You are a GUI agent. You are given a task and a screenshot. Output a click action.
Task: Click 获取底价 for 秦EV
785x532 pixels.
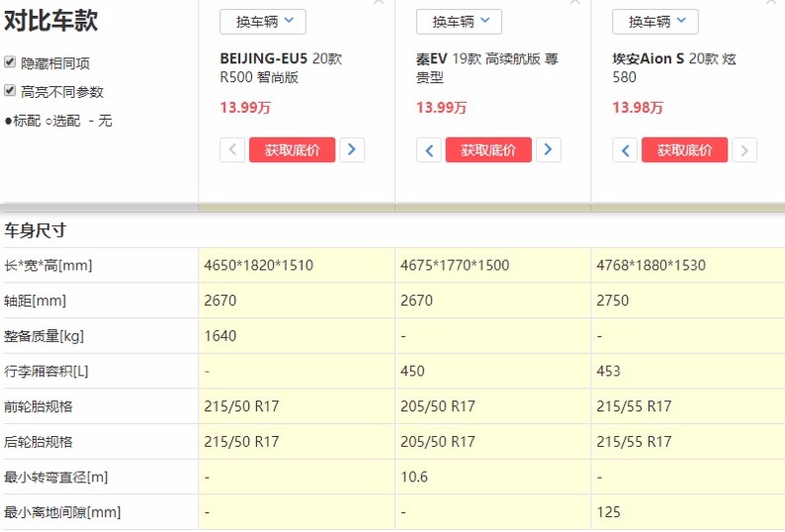pos(488,149)
